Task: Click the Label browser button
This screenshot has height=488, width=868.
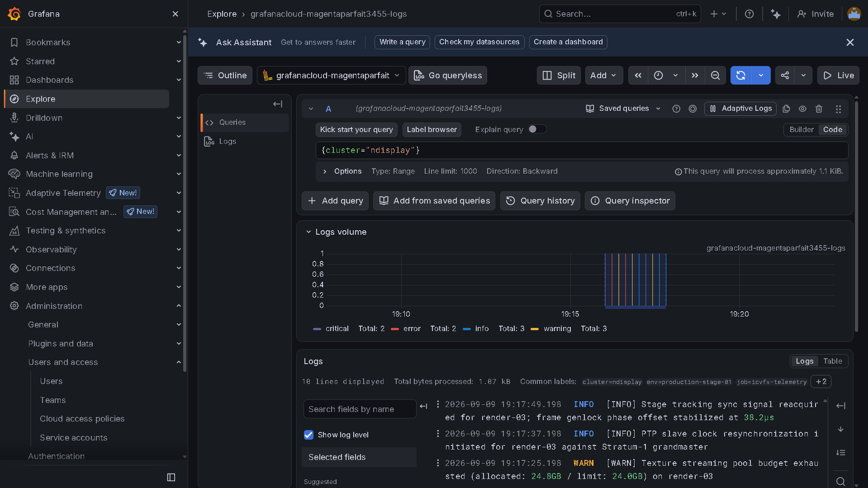Action: point(432,130)
